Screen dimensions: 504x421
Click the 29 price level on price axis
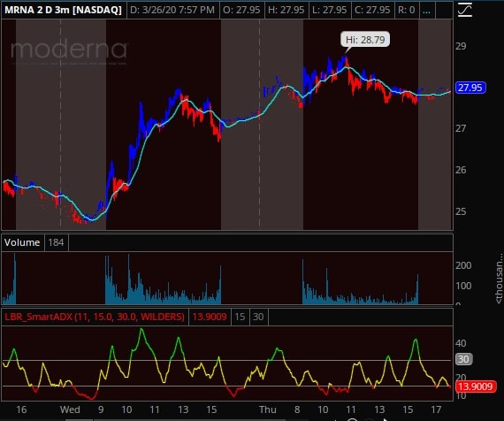pyautogui.click(x=461, y=46)
